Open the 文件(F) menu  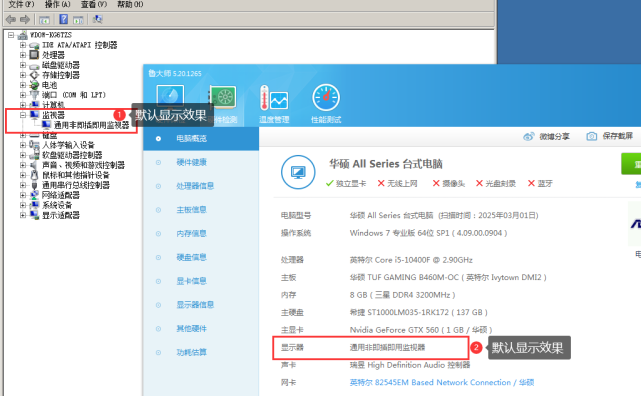pos(22,4)
